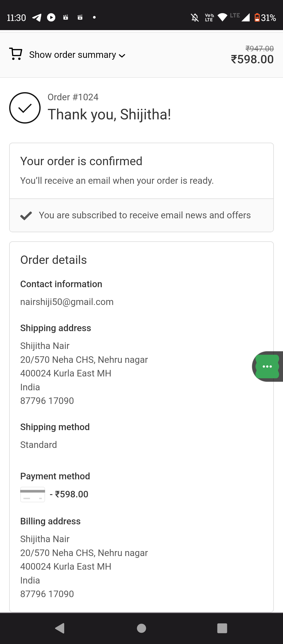The width and height of the screenshot is (283, 644).
Task: Tap the recent apps square button
Action: pos(222,628)
